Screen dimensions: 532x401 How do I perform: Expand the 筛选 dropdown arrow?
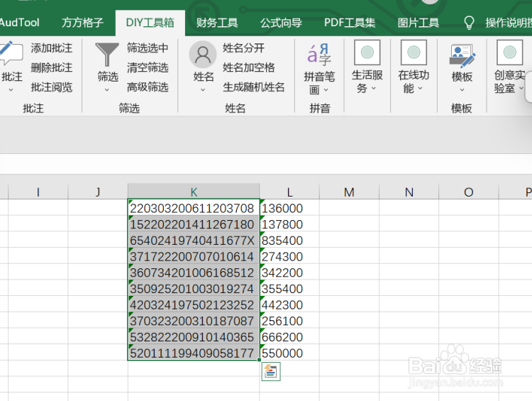click(x=107, y=90)
